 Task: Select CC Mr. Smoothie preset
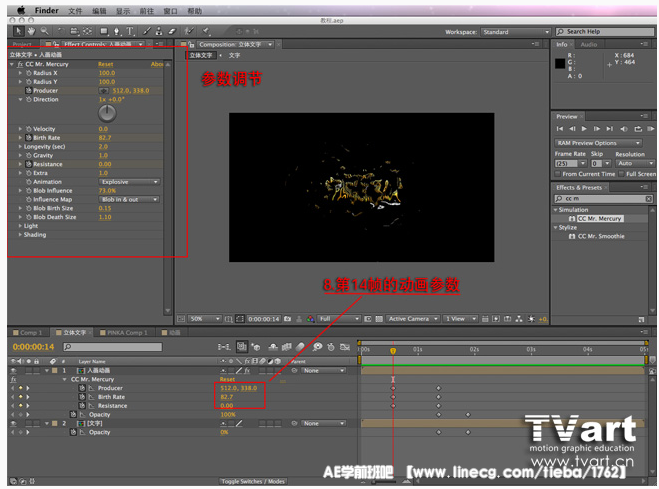point(601,236)
